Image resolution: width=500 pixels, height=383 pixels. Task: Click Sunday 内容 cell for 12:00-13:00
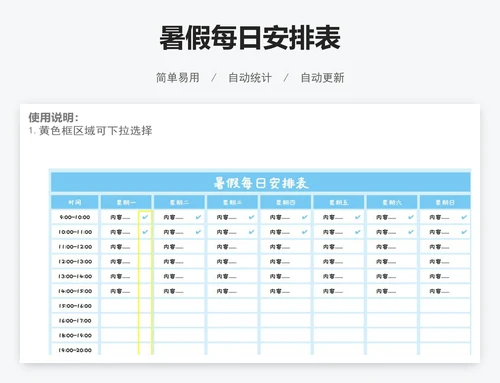439,262
